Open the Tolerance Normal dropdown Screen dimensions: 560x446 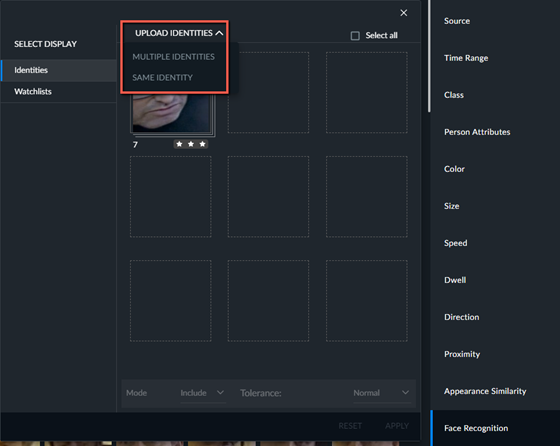click(381, 393)
